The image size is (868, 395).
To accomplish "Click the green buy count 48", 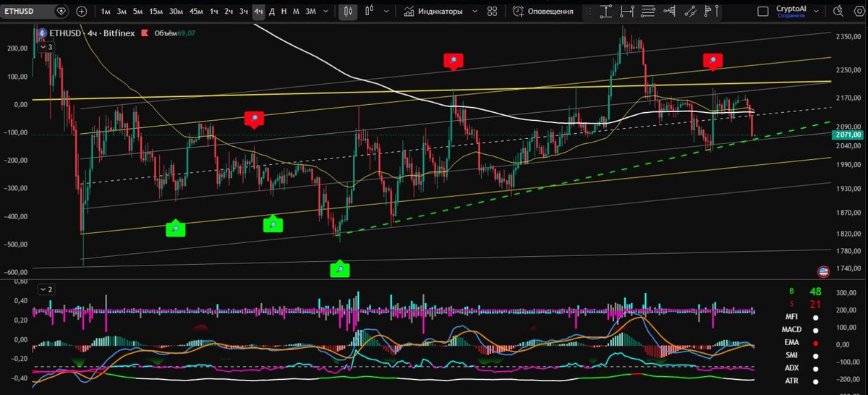I will (x=816, y=292).
